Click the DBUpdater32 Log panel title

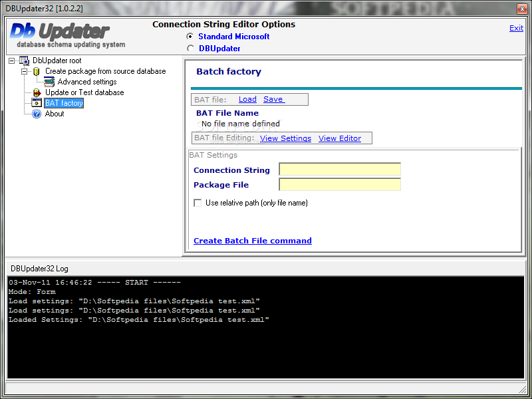pyautogui.click(x=39, y=269)
